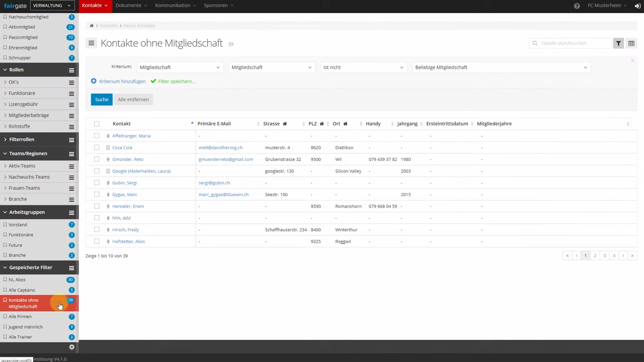Click the Alle entfernen button

pos(133,100)
